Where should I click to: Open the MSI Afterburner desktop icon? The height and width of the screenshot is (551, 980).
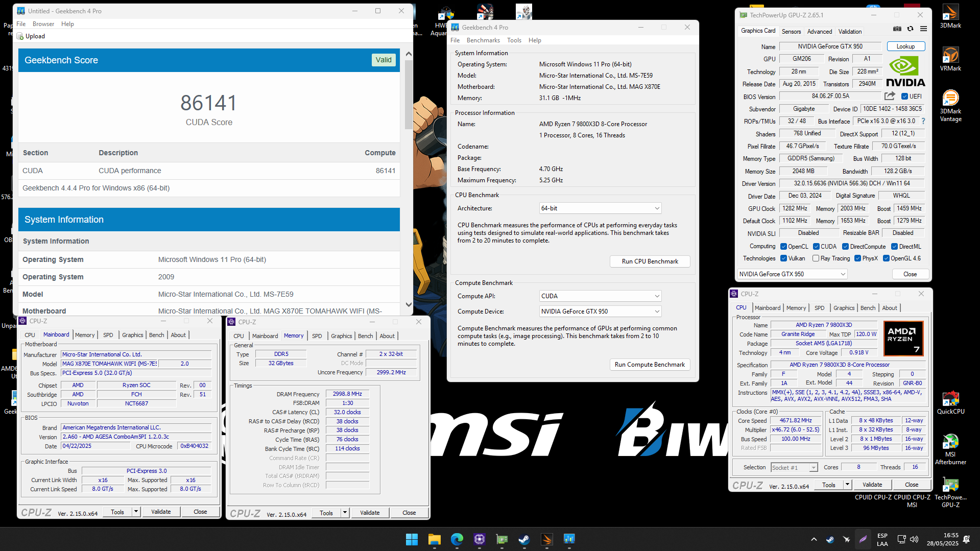950,449
